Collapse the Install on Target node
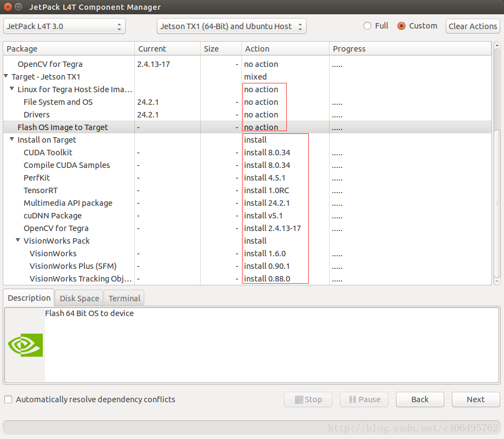 12,139
